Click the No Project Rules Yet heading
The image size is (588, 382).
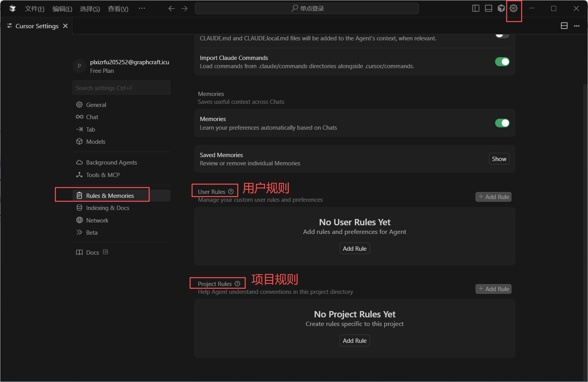click(355, 314)
